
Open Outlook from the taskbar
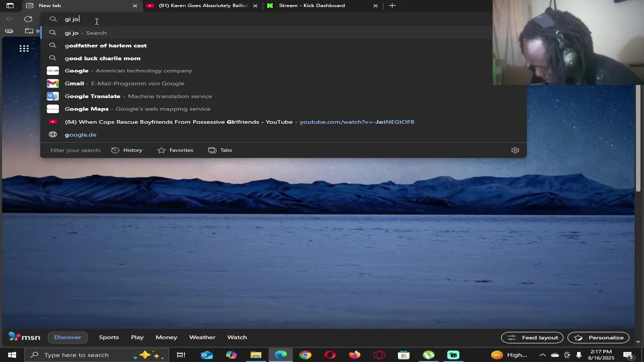[x=207, y=355]
